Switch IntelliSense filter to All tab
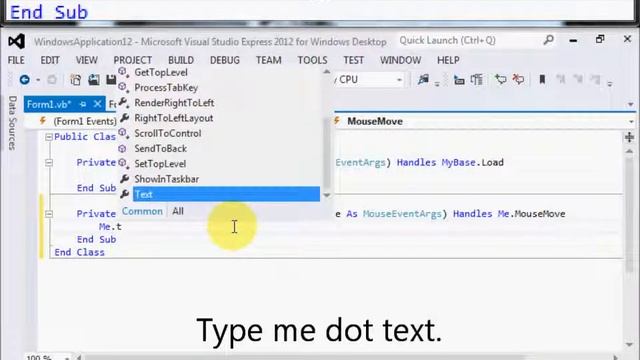640x360 pixels. coord(178,211)
